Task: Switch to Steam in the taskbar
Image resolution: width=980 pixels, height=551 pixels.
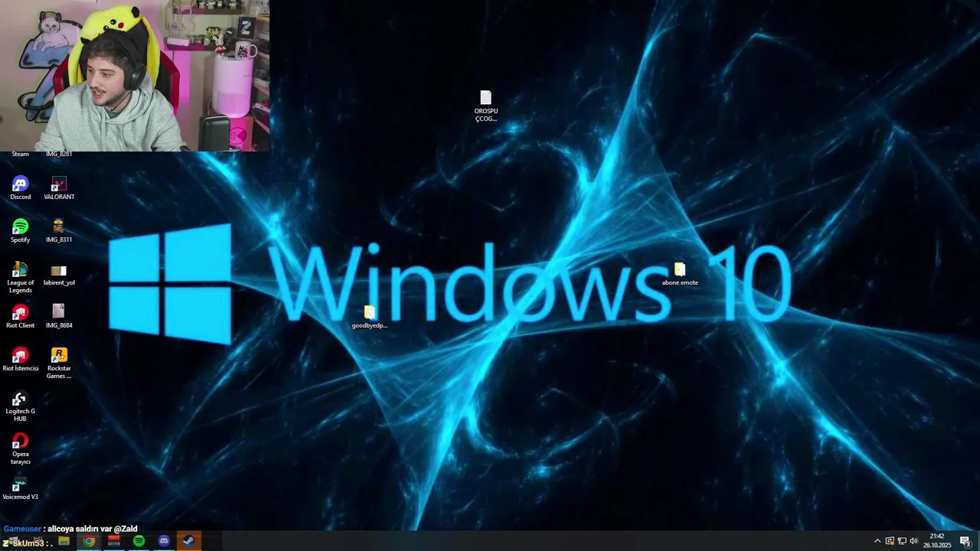Action: (188, 541)
